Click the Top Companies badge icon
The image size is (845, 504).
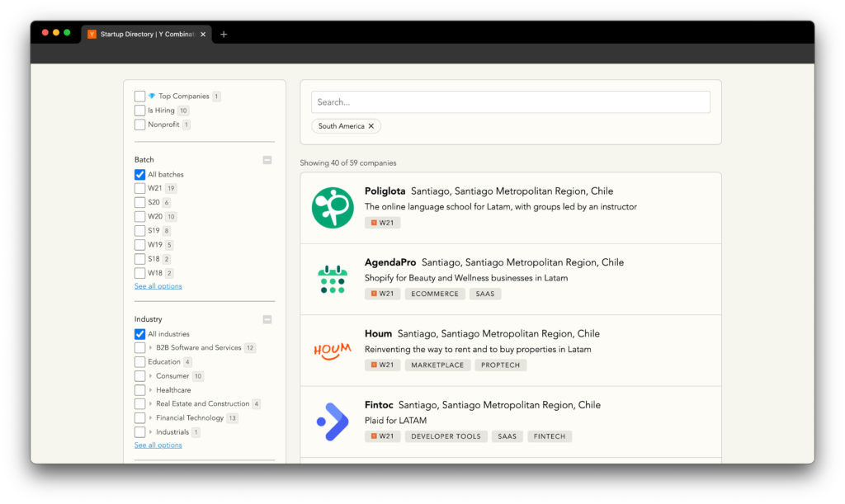pyautogui.click(x=153, y=96)
